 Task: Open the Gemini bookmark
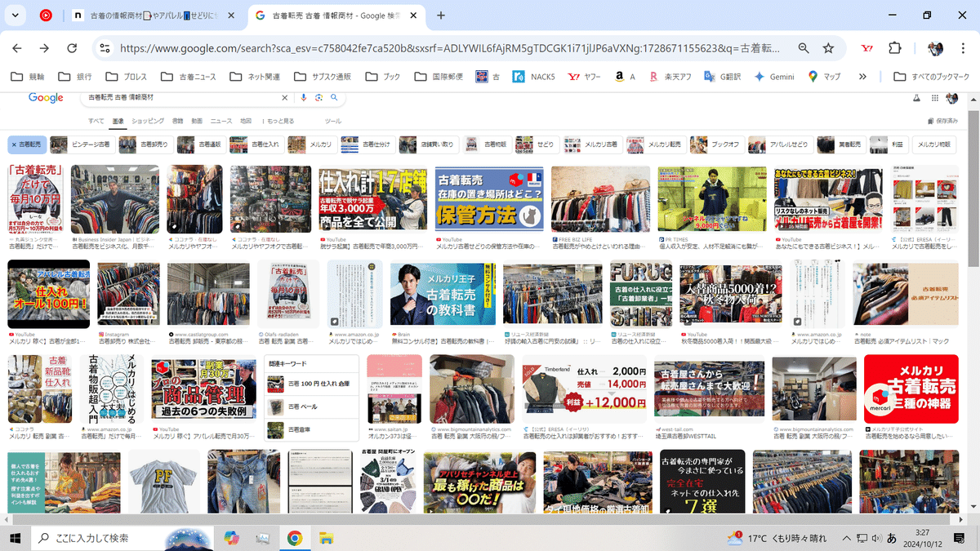click(x=773, y=76)
